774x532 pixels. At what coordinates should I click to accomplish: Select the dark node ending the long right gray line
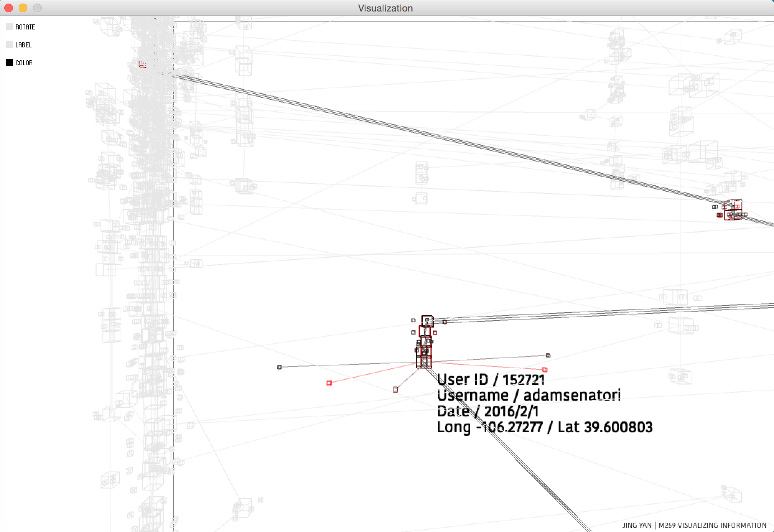pyautogui.click(x=548, y=355)
